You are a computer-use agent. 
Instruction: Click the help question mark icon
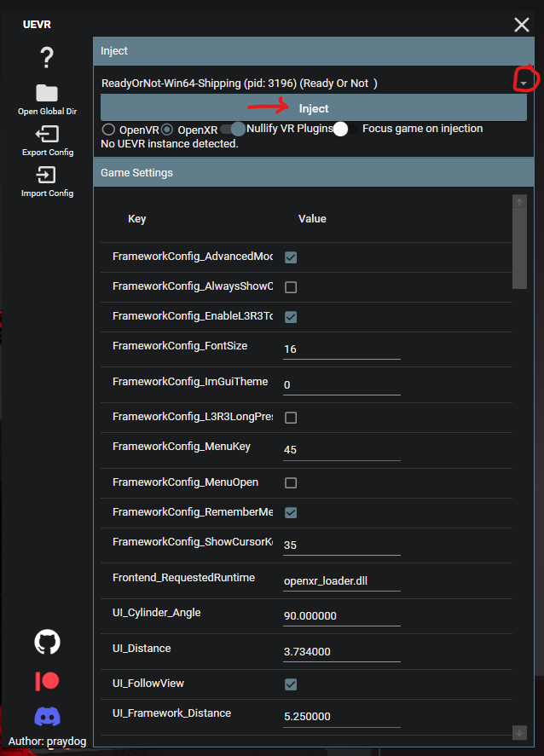[x=47, y=58]
